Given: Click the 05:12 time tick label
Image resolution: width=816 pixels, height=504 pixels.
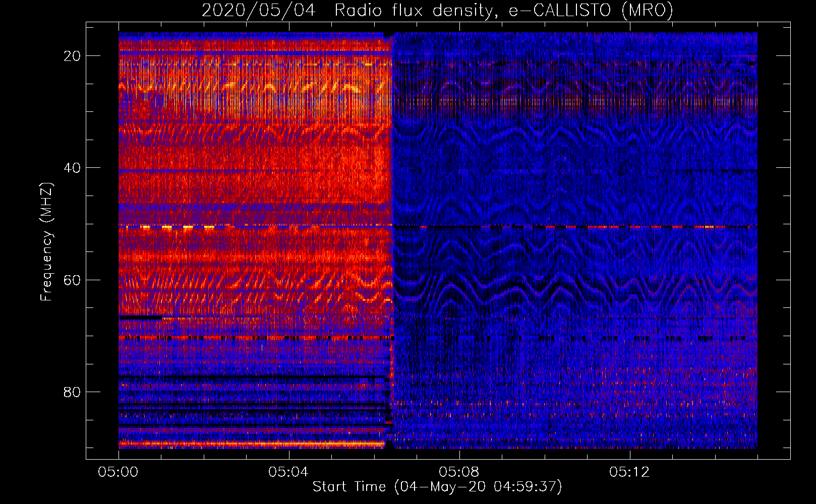Looking at the screenshot, I should (629, 472).
